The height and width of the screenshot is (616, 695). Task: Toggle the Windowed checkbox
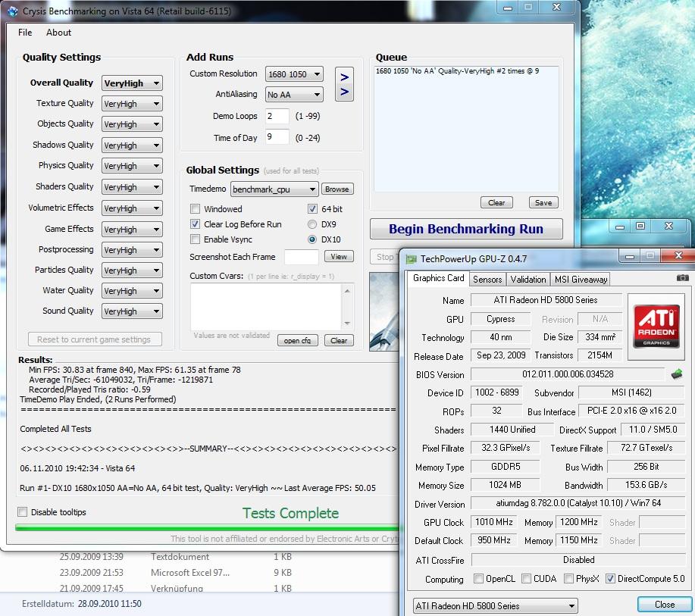click(195, 208)
